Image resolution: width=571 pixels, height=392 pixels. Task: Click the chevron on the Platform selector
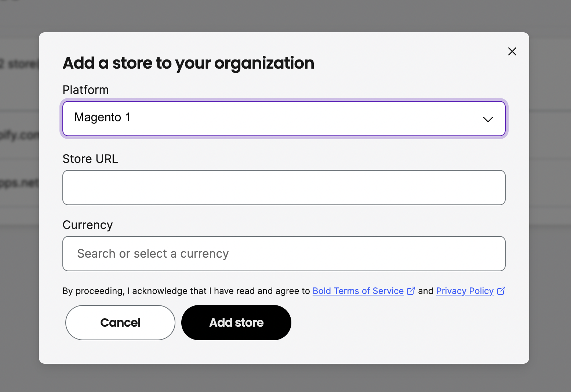(x=488, y=119)
